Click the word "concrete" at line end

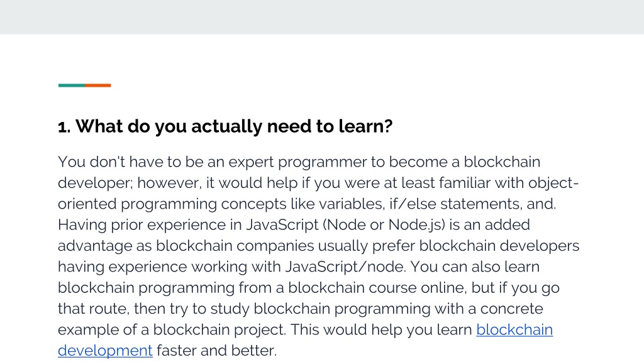(512, 309)
